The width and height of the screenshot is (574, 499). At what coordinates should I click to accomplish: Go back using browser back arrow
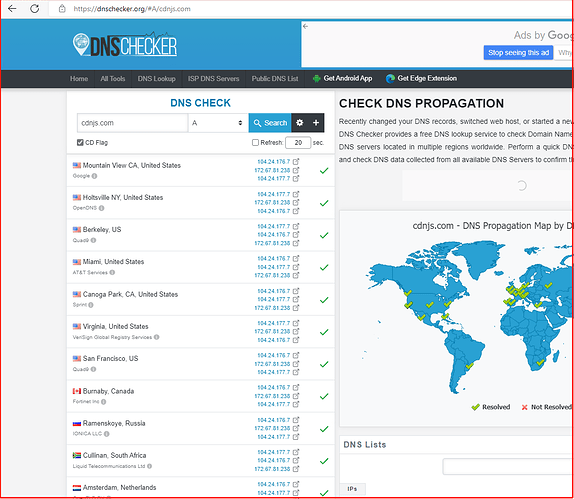tap(12, 8)
